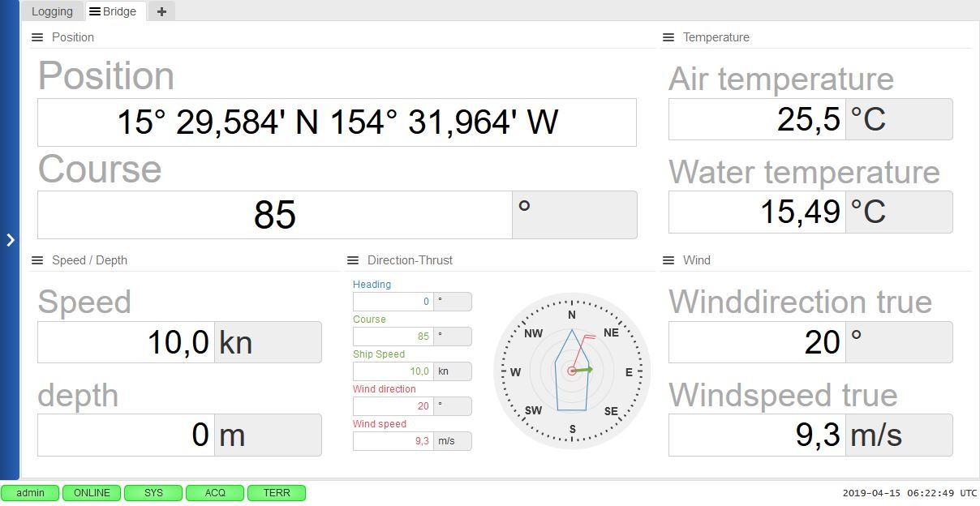Click the Wind speed field showing 9,3
980x506 pixels.
point(393,441)
